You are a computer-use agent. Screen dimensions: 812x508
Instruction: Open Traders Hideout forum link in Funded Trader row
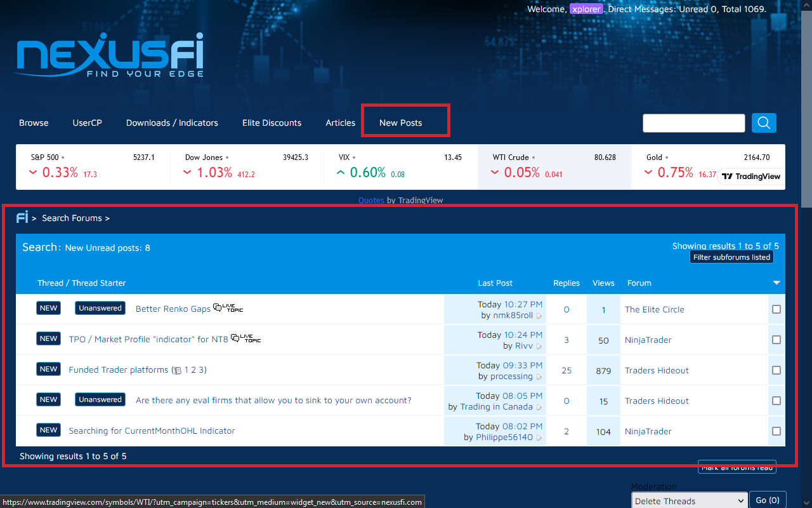(657, 370)
